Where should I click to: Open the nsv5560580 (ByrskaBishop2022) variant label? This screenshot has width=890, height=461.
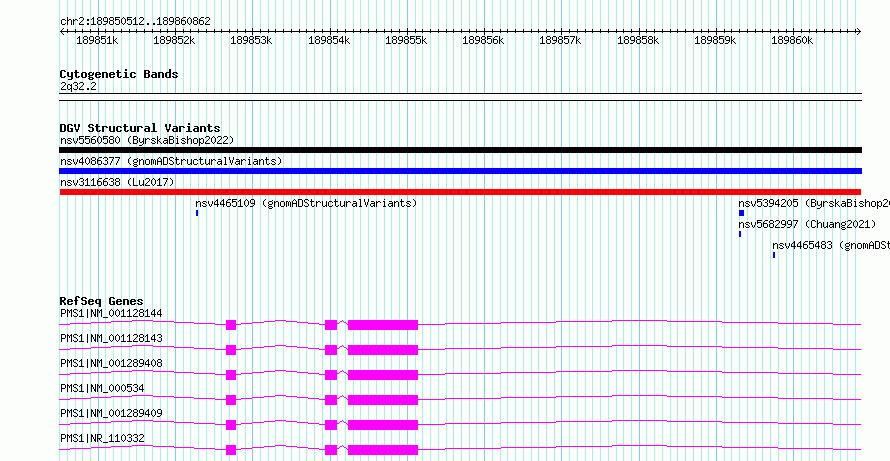point(147,140)
